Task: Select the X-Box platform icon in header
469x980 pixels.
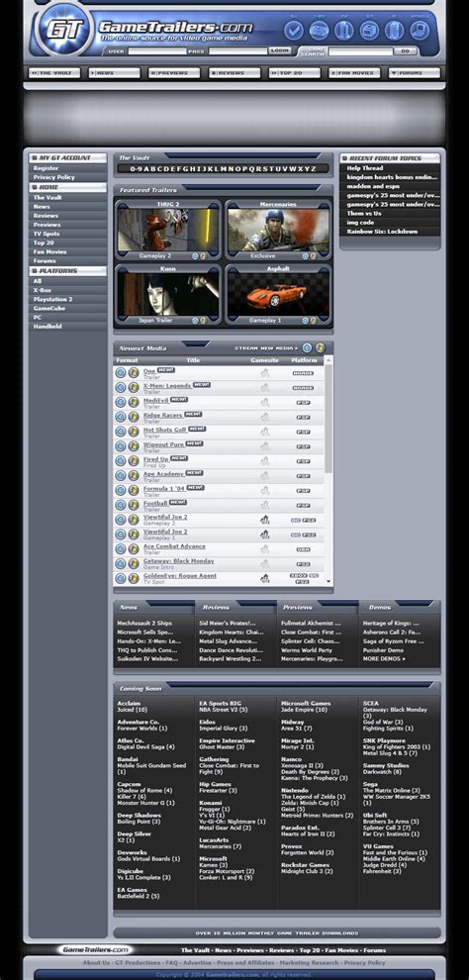Action: [x=320, y=30]
